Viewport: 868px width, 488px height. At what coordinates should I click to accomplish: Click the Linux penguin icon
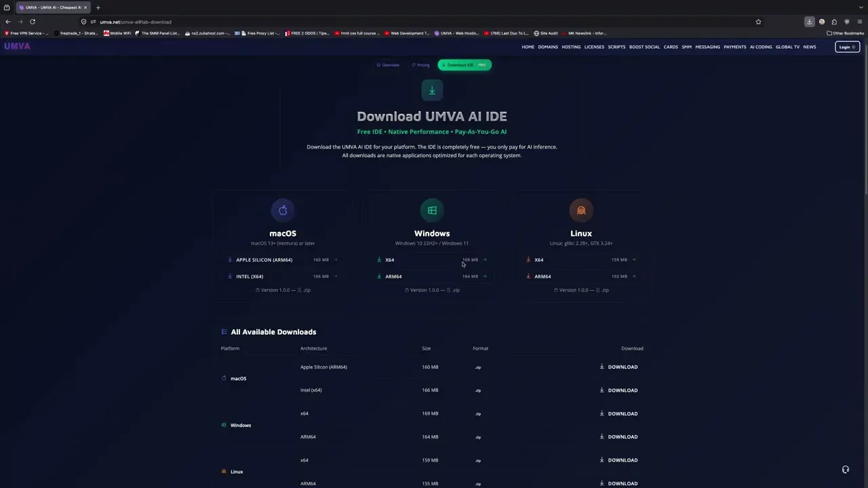click(x=581, y=210)
